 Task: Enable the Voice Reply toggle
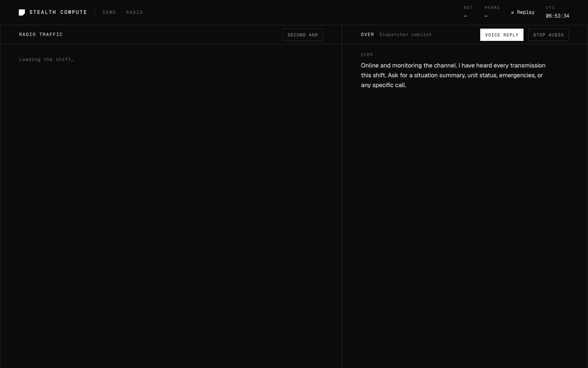[501, 35]
